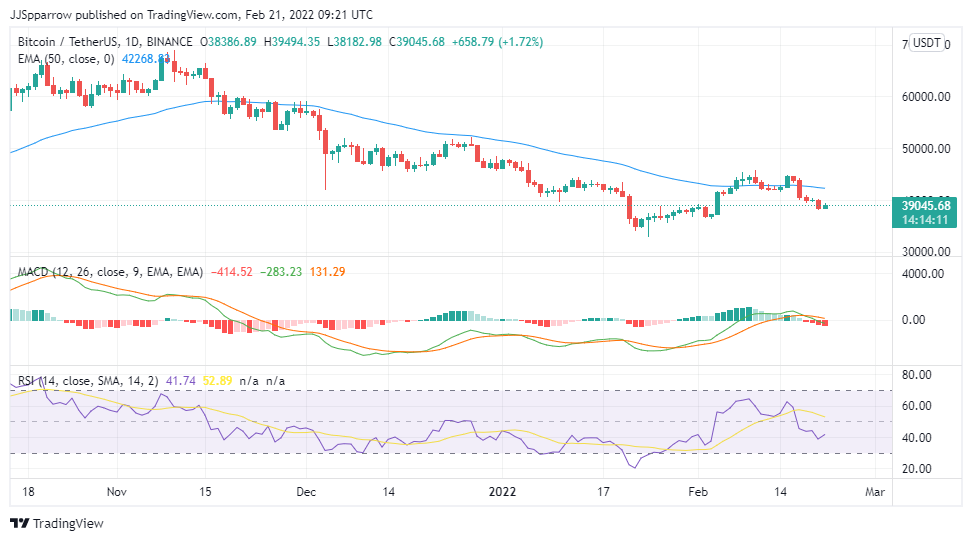The width and height of the screenshot is (972, 541).
Task: Click the USDT currency badge
Action: pyautogui.click(x=927, y=43)
